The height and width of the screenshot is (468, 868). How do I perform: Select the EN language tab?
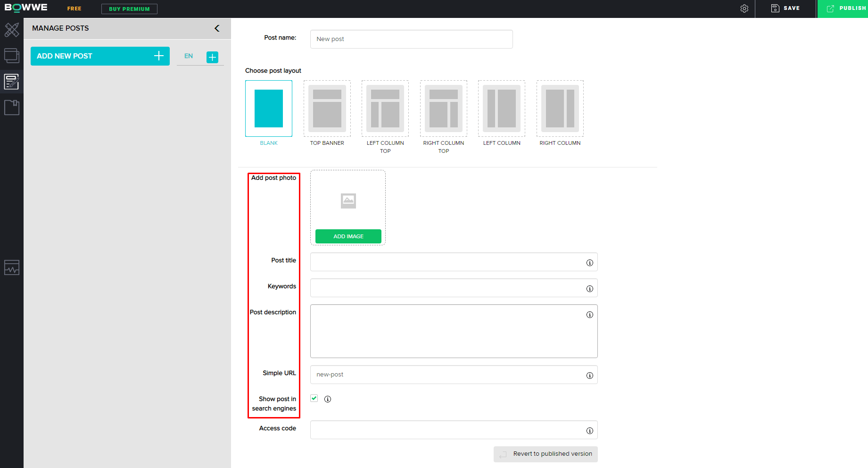189,56
